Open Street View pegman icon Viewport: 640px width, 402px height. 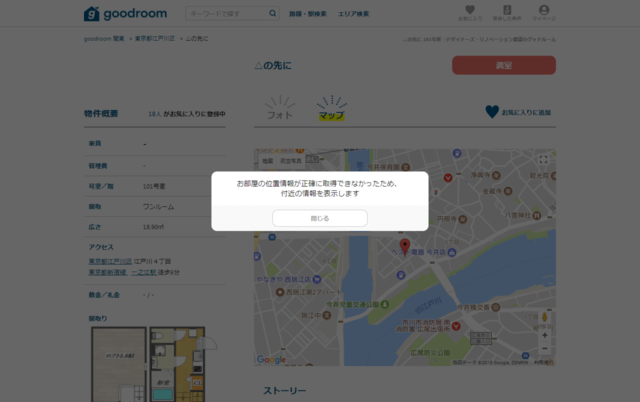point(544,317)
